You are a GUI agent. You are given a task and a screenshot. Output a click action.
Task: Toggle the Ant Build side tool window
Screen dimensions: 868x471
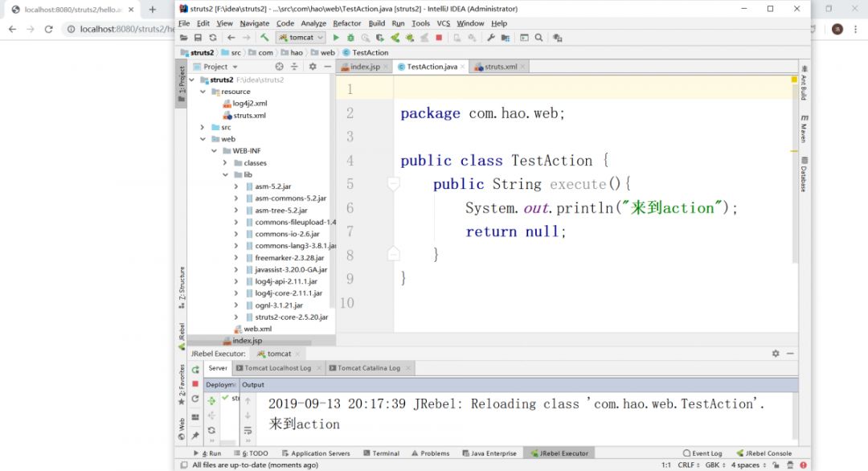click(804, 83)
